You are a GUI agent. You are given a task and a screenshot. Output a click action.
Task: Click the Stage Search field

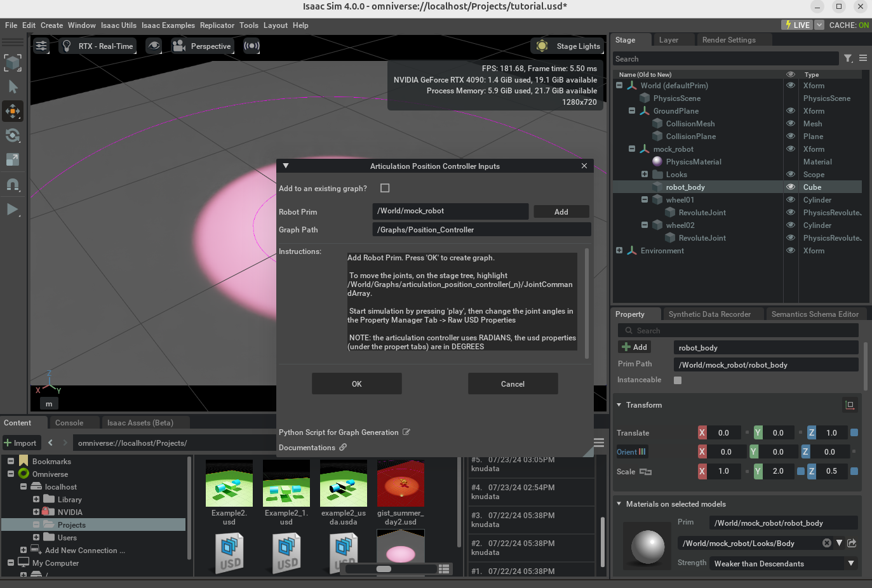(725, 58)
